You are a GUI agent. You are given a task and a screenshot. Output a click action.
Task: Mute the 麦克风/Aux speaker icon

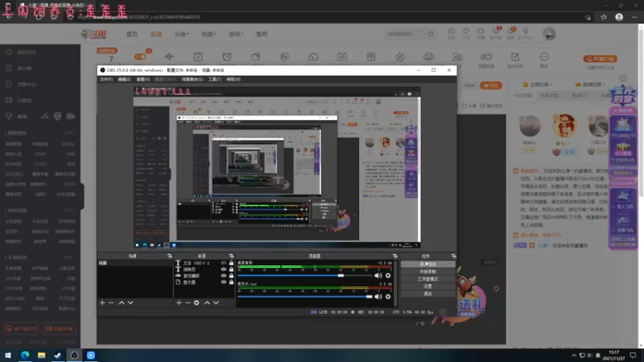378,296
